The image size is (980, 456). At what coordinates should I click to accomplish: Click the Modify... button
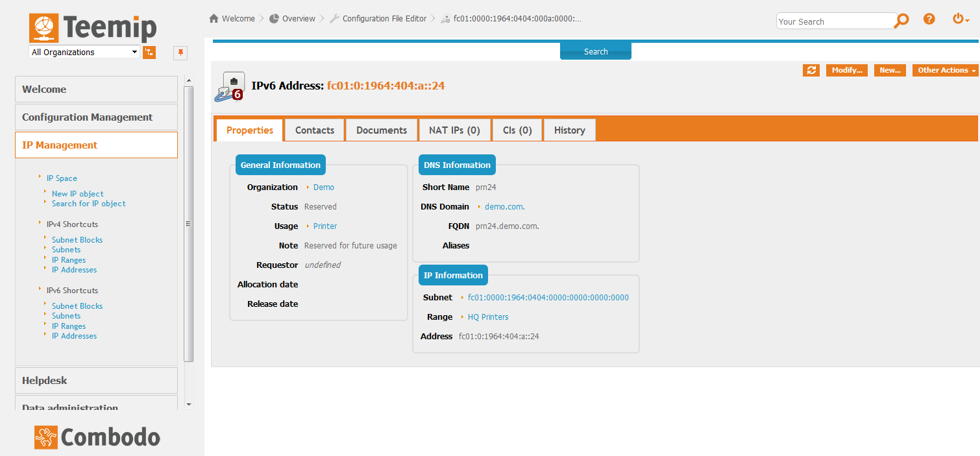click(x=846, y=70)
